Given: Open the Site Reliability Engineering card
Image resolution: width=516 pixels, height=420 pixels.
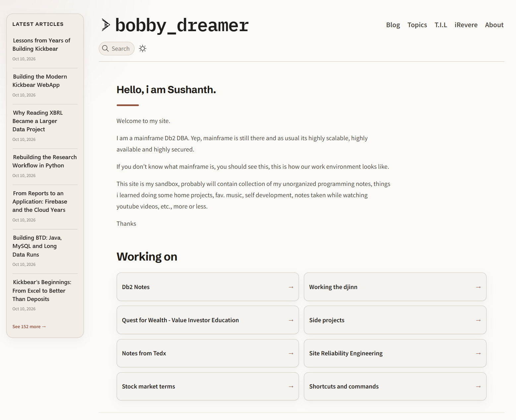Looking at the screenshot, I should click(395, 353).
